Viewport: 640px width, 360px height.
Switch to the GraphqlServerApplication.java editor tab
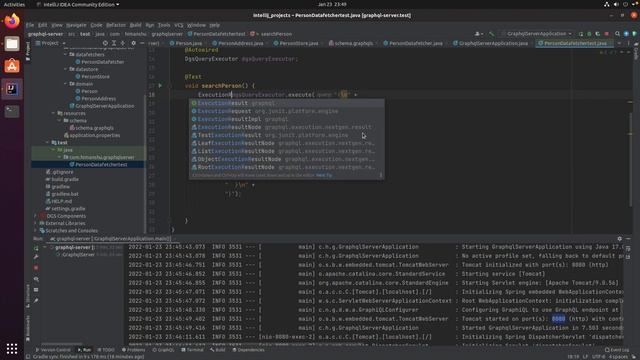491,43
